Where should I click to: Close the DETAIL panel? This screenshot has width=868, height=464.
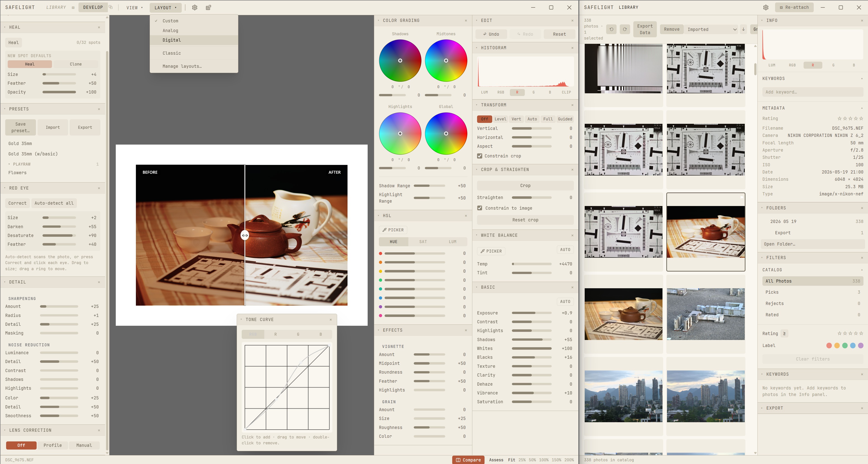[x=99, y=282]
